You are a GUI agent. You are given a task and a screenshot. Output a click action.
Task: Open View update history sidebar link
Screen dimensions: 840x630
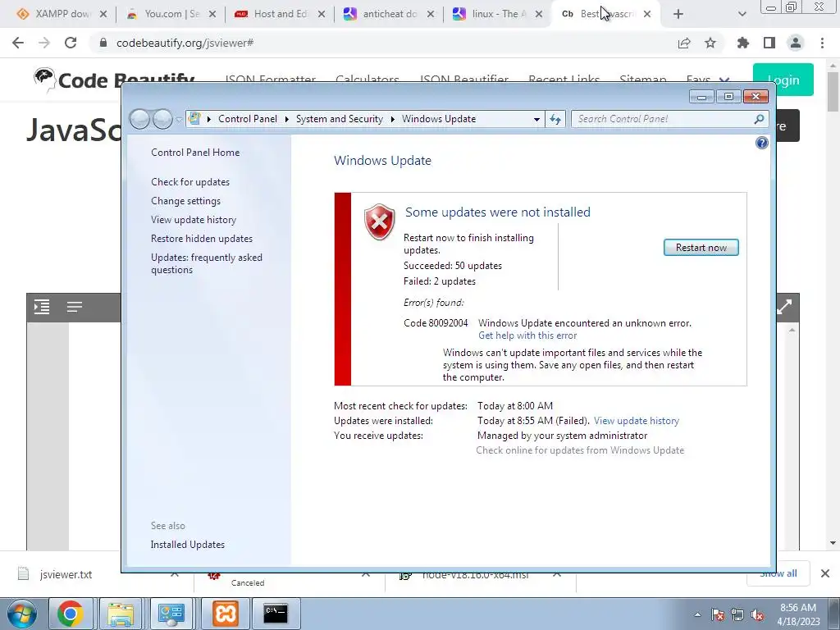pyautogui.click(x=194, y=220)
